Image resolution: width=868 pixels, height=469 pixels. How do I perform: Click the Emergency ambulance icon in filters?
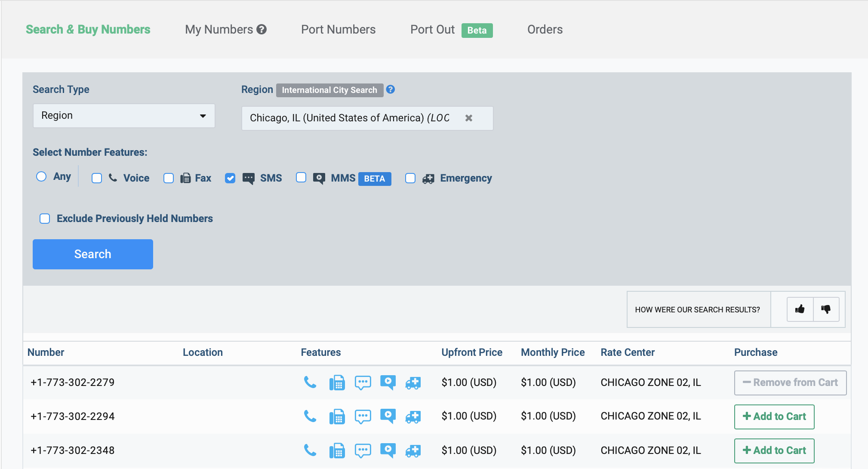[x=428, y=179]
